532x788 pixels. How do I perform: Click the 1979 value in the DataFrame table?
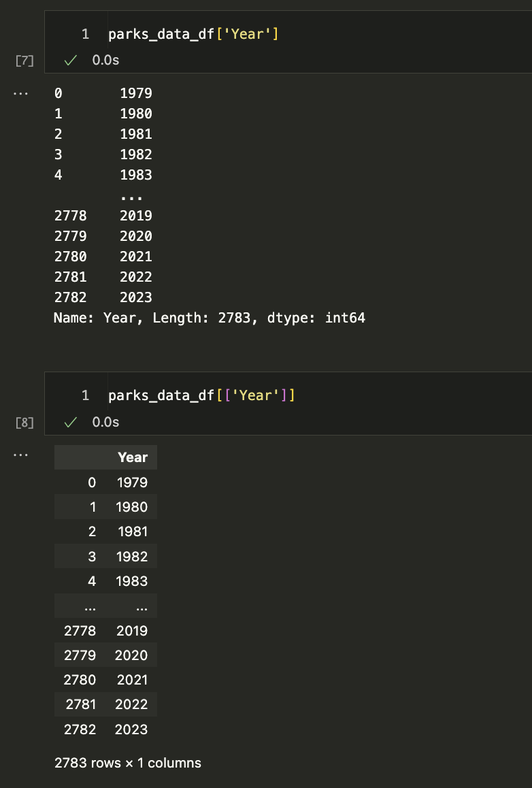coord(132,482)
